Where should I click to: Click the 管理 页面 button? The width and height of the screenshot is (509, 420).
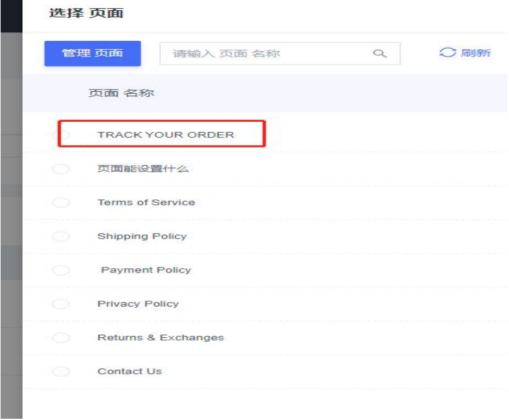coord(92,53)
